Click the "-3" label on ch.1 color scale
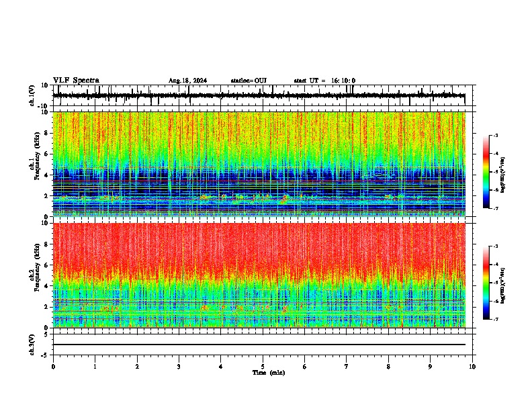Screen dimensions: 532x411 click(495, 136)
